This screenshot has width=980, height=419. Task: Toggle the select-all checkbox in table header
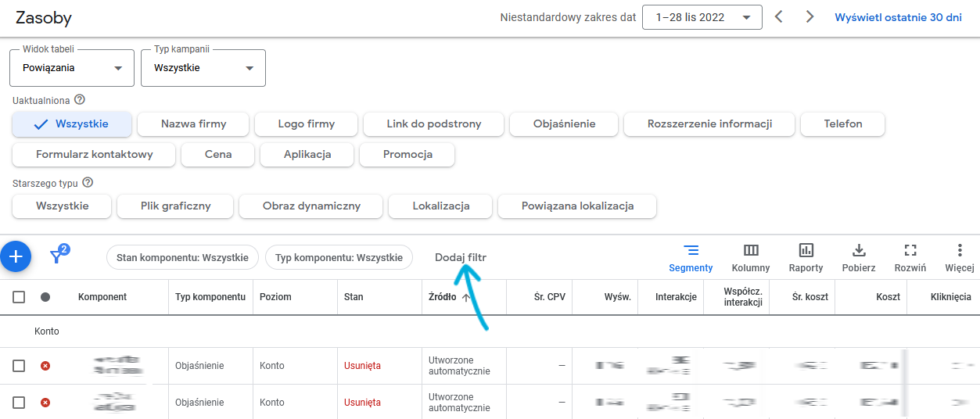[x=19, y=297]
